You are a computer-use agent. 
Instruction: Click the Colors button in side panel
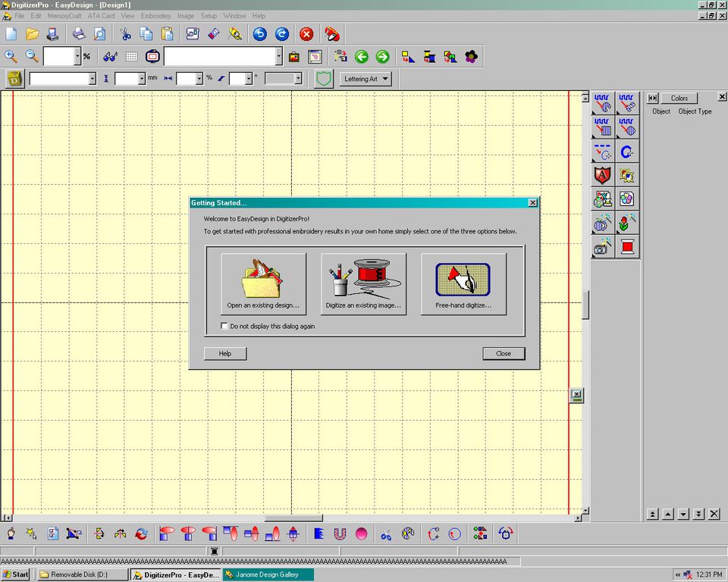679,98
